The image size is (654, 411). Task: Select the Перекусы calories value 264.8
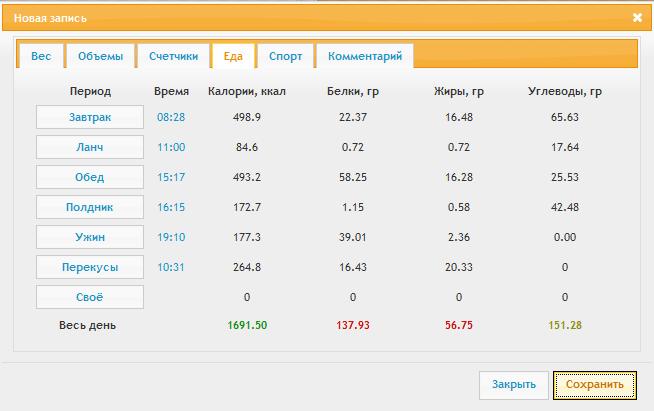(x=247, y=267)
